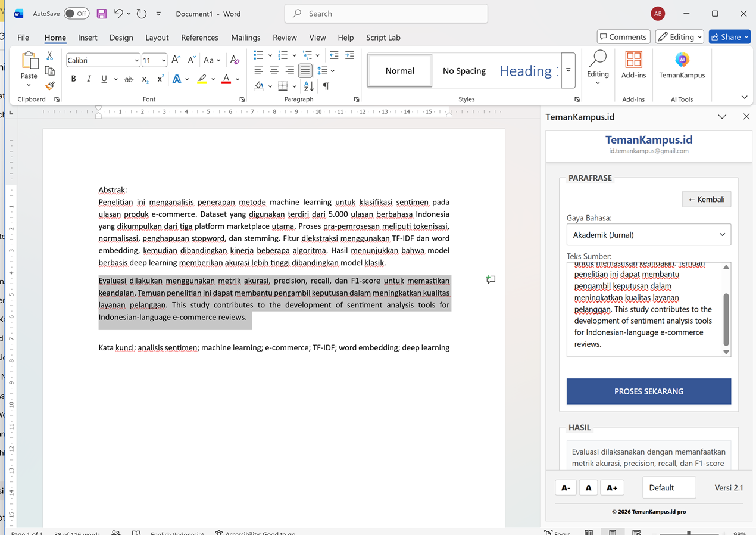Click the Add-ins ribbon icon
Screen dimensions: 756x535
point(633,66)
